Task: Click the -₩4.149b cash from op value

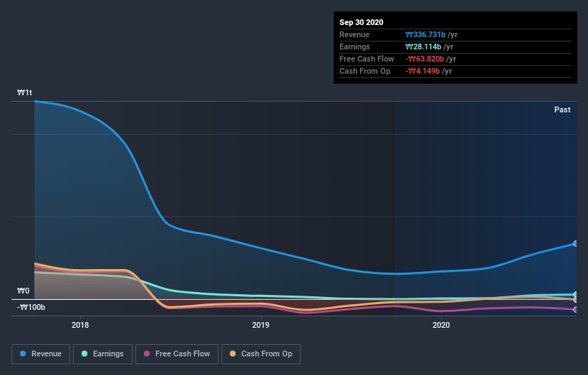Action: coord(423,71)
